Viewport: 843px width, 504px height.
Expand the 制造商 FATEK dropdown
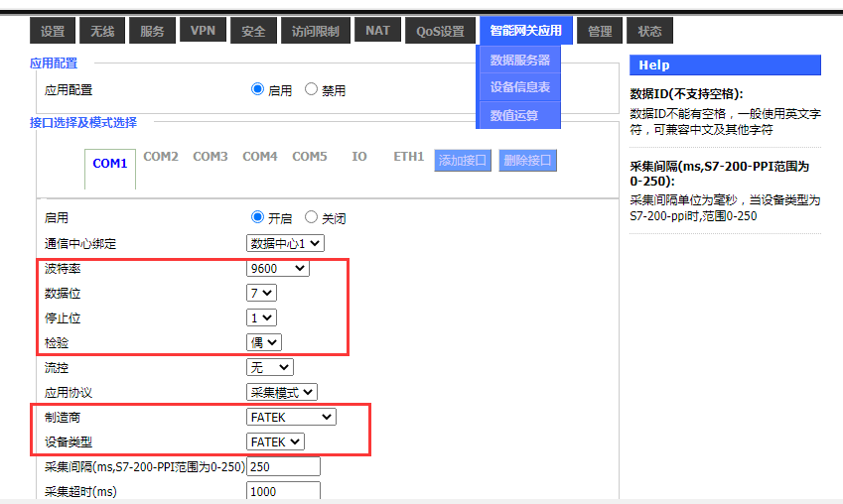click(x=291, y=417)
